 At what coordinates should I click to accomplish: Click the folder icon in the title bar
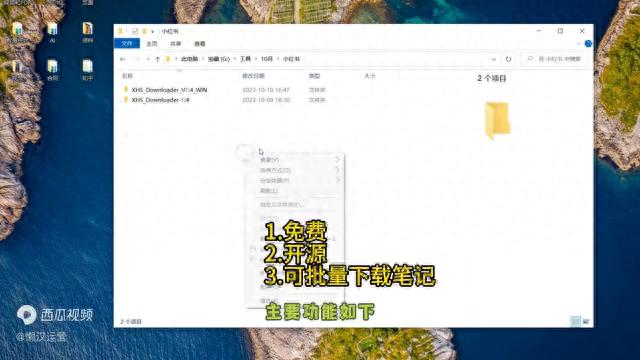[x=121, y=31]
